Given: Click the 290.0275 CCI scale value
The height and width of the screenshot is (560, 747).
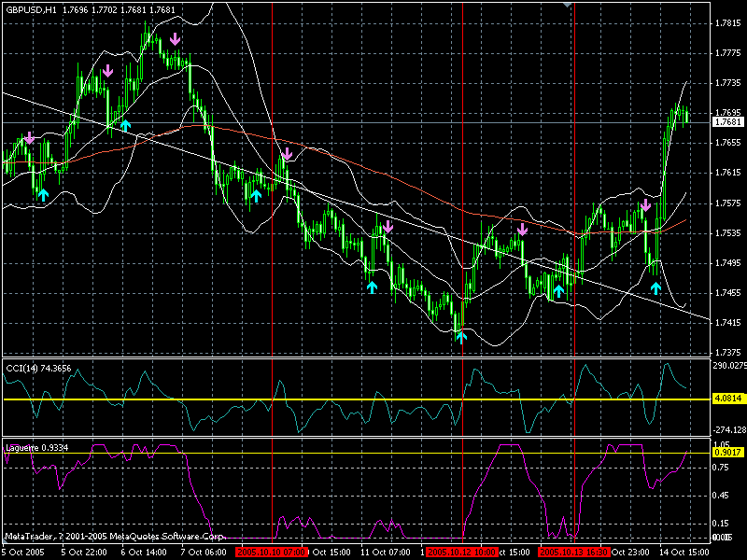Looking at the screenshot, I should pos(730,366).
